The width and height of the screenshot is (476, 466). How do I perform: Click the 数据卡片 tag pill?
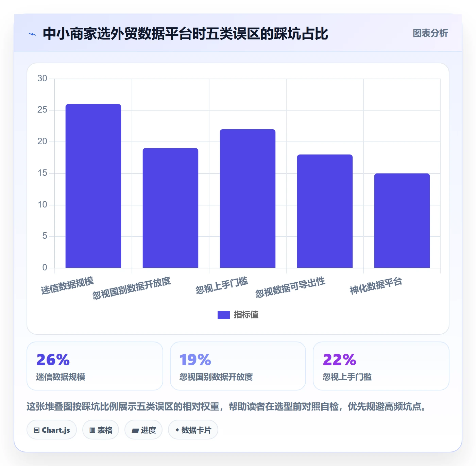(x=193, y=430)
